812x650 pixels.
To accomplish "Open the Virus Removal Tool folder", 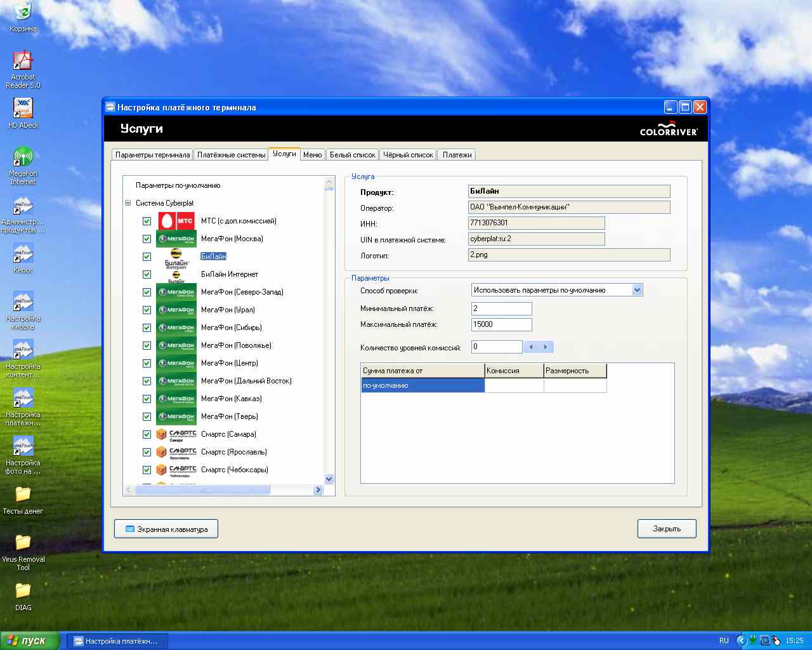I will pyautogui.click(x=23, y=543).
